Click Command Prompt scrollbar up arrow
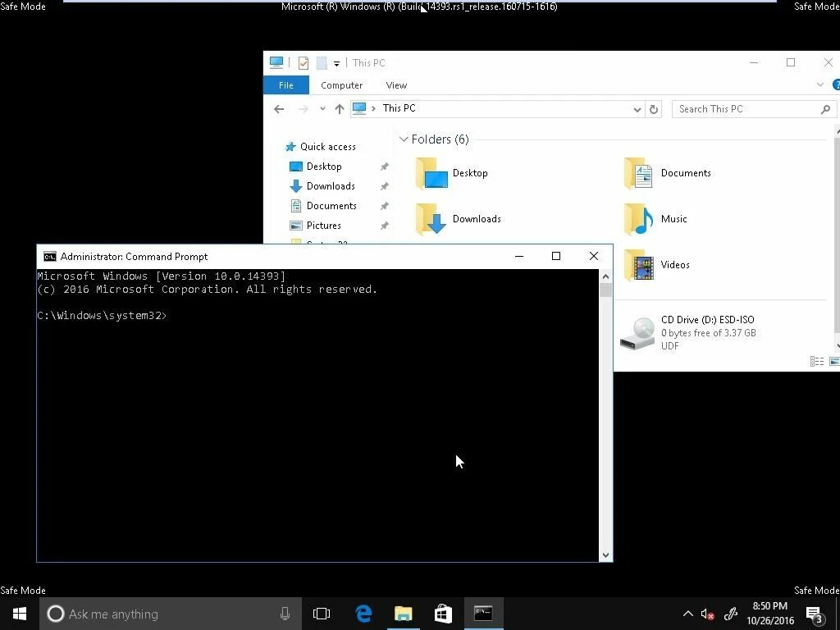Screen dimensions: 840x630 [606, 276]
